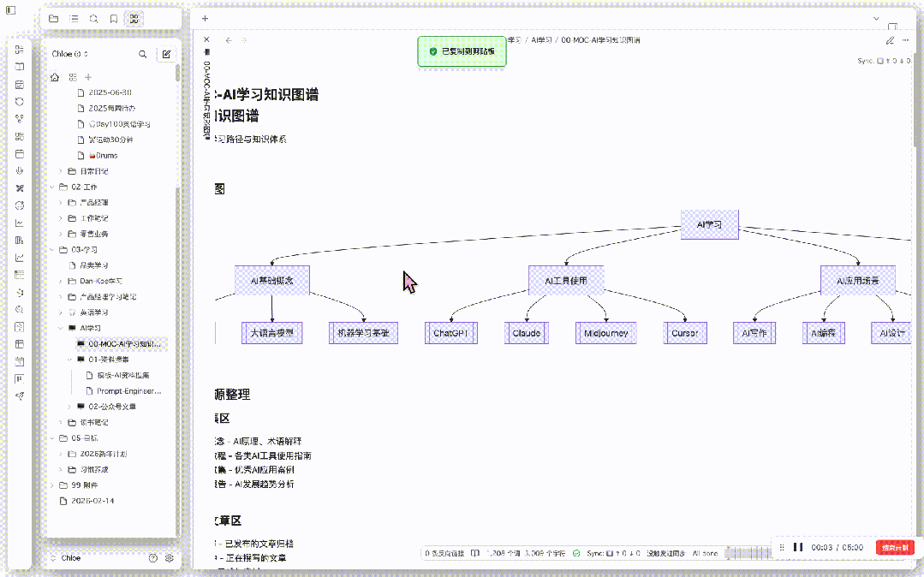This screenshot has width=924, height=577.
Task: Open the search tab icon in sidebar header
Action: pos(93,19)
